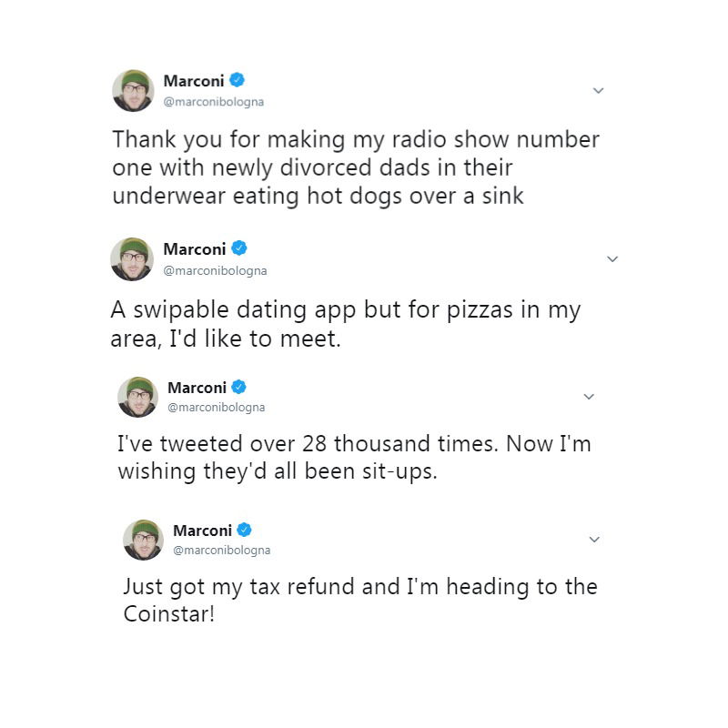728x728 pixels.
Task: Click @marconibologna handle on the first tweet
Action: pyautogui.click(x=214, y=102)
